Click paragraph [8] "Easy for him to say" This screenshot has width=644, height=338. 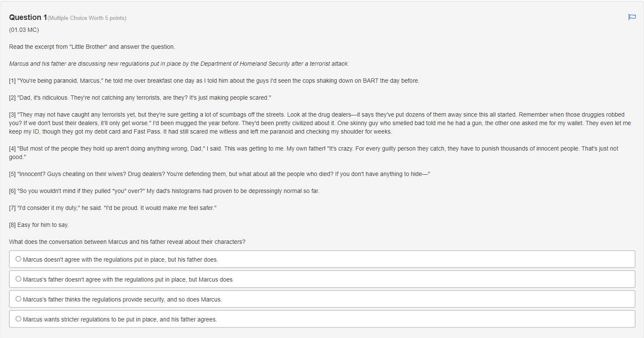(x=39, y=225)
